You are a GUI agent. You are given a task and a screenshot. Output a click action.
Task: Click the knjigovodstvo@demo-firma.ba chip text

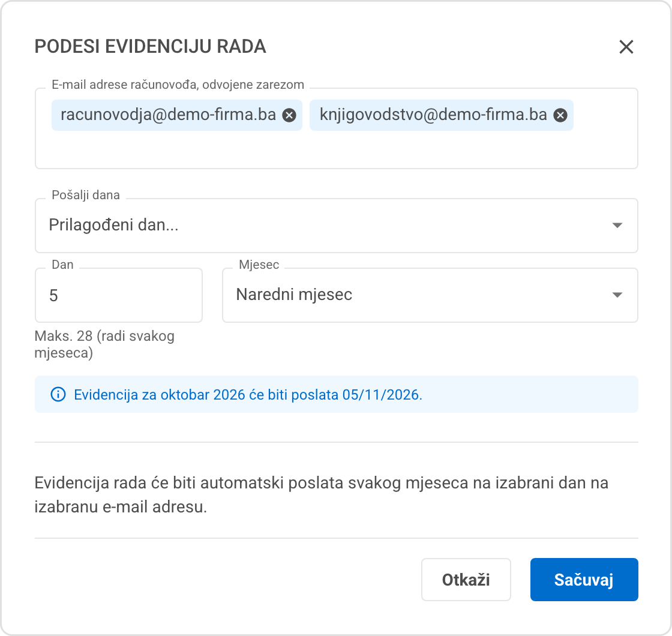[433, 115]
